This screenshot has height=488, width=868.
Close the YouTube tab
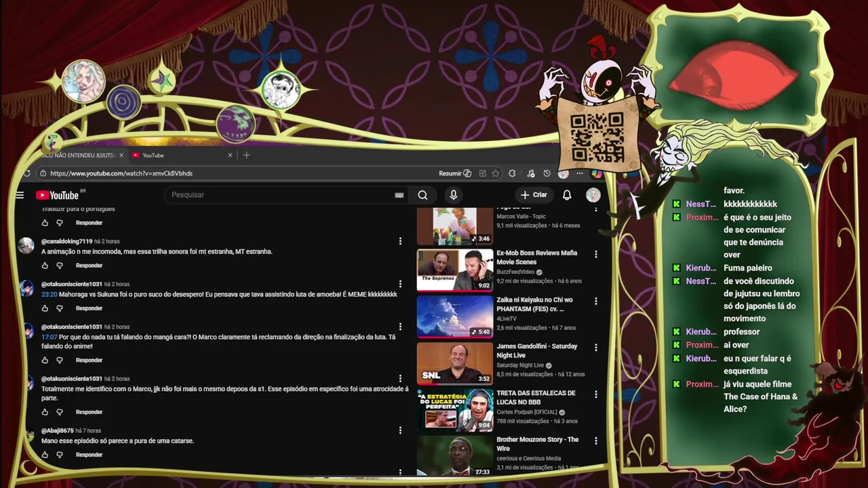pos(230,155)
